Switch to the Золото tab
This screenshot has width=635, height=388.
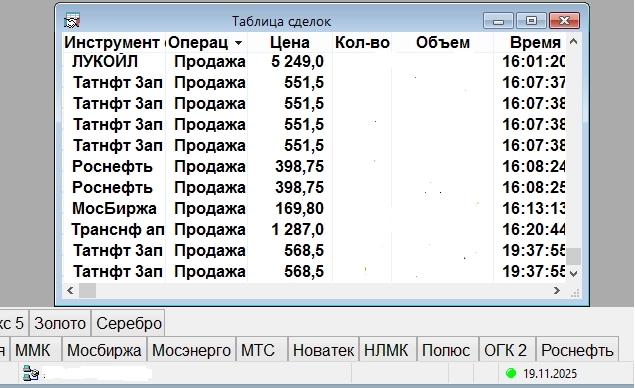60,323
